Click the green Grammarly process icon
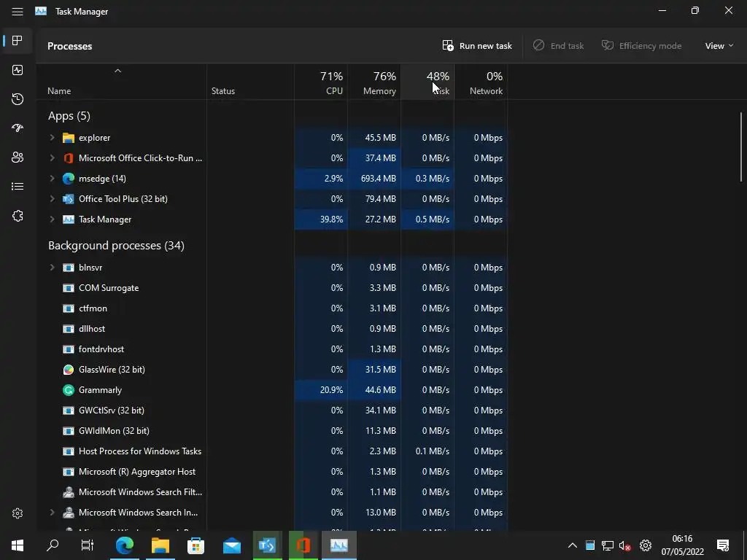 coord(69,390)
